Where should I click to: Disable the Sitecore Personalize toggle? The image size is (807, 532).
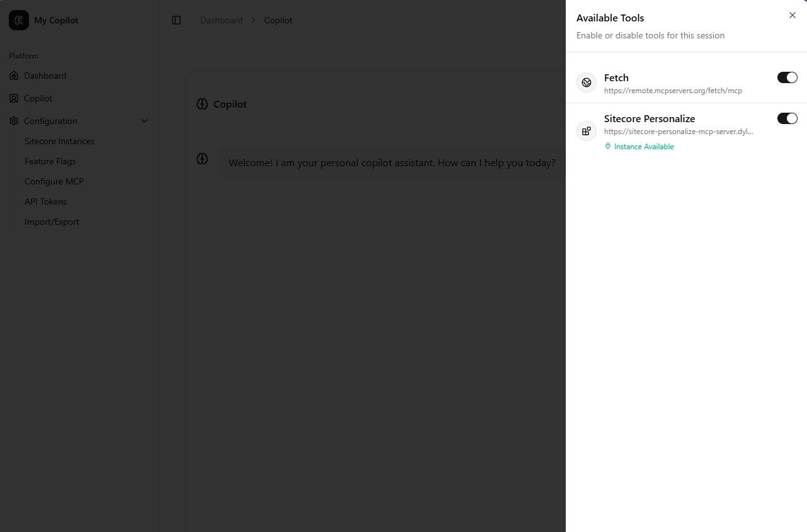787,118
